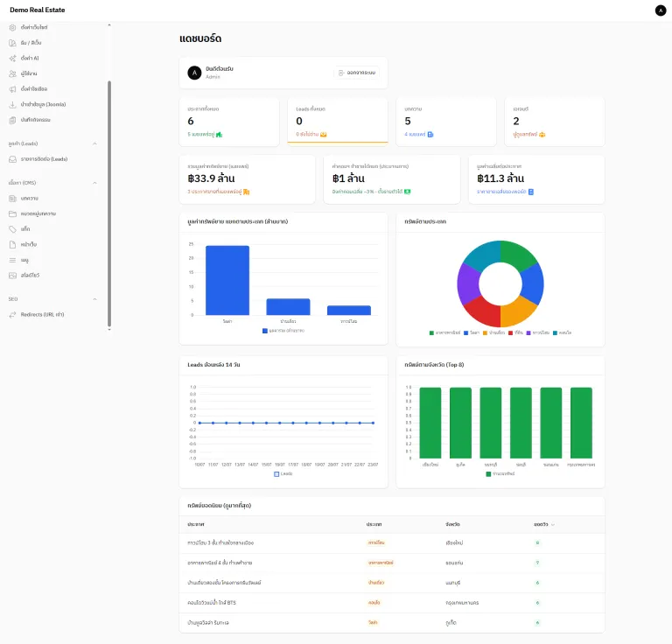This screenshot has width=672, height=644.
Task: Open AI settings sparkle icon in sidebar
Action: (x=12, y=59)
